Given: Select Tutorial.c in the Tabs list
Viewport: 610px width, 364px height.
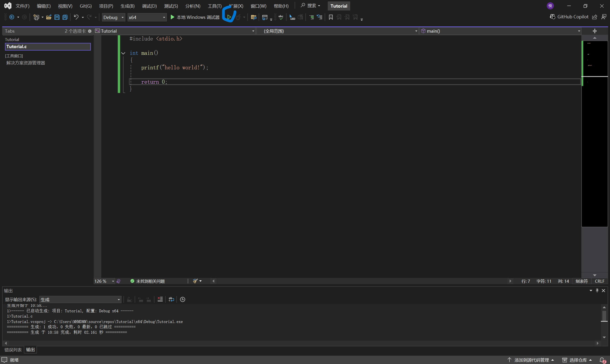Looking at the screenshot, I should (x=48, y=47).
